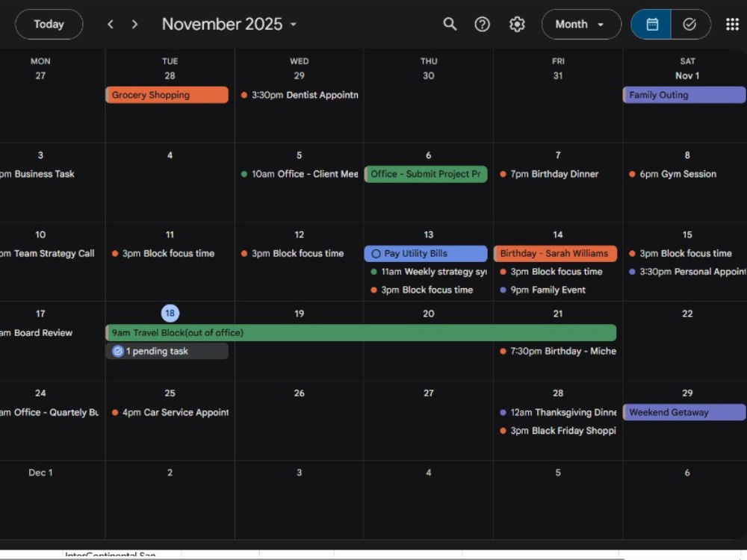Open 10am Office - Client Meeting event
Image resolution: width=747 pixels, height=560 pixels.
pyautogui.click(x=300, y=174)
